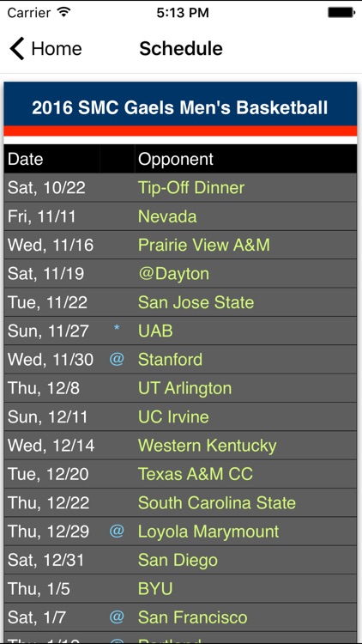Open the BYU game link
The height and width of the screenshot is (644, 362).
click(155, 588)
